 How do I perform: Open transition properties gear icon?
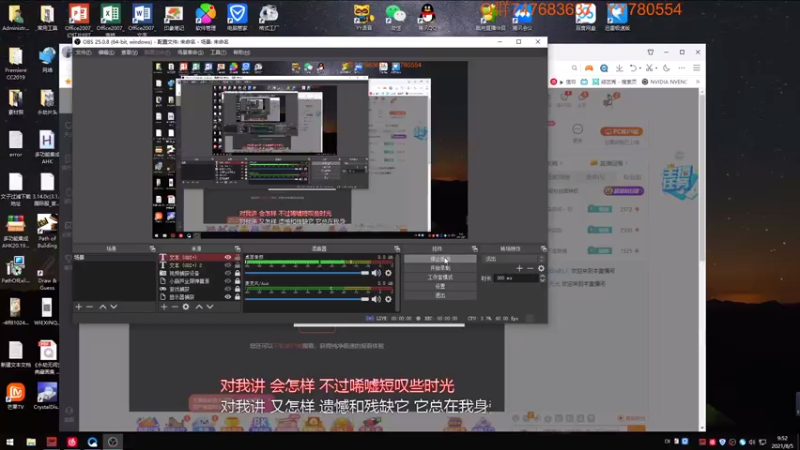[x=541, y=268]
